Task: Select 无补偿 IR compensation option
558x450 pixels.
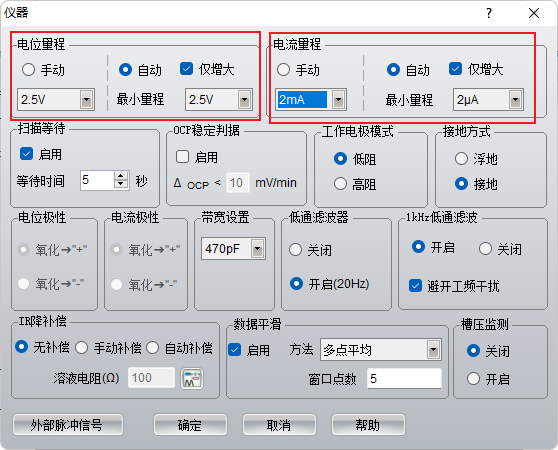Action: click(21, 347)
